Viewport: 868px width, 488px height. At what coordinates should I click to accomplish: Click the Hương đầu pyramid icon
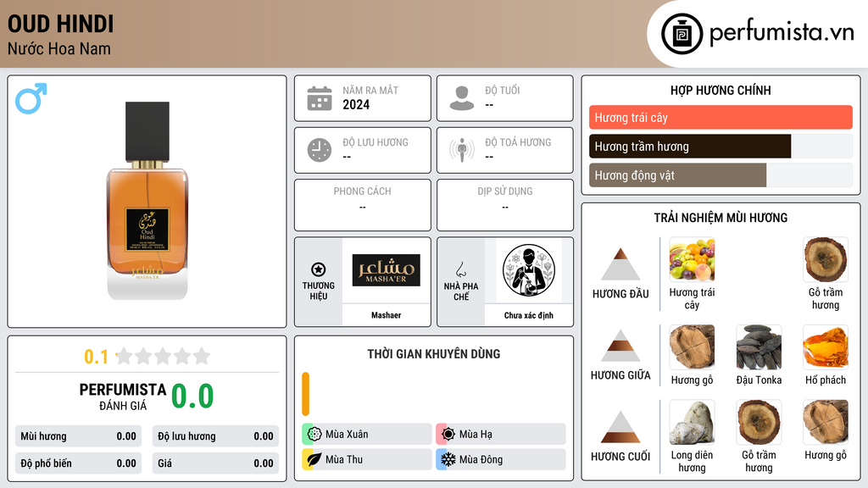[620, 264]
